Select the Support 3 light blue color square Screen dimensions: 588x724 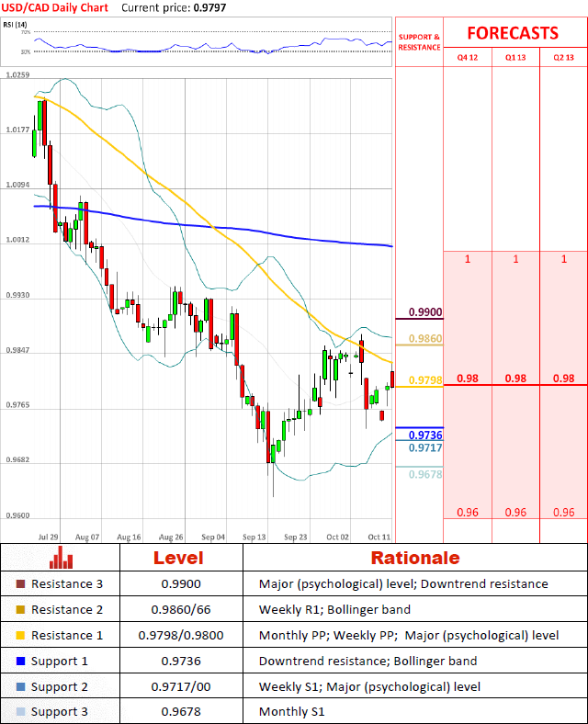point(22,712)
